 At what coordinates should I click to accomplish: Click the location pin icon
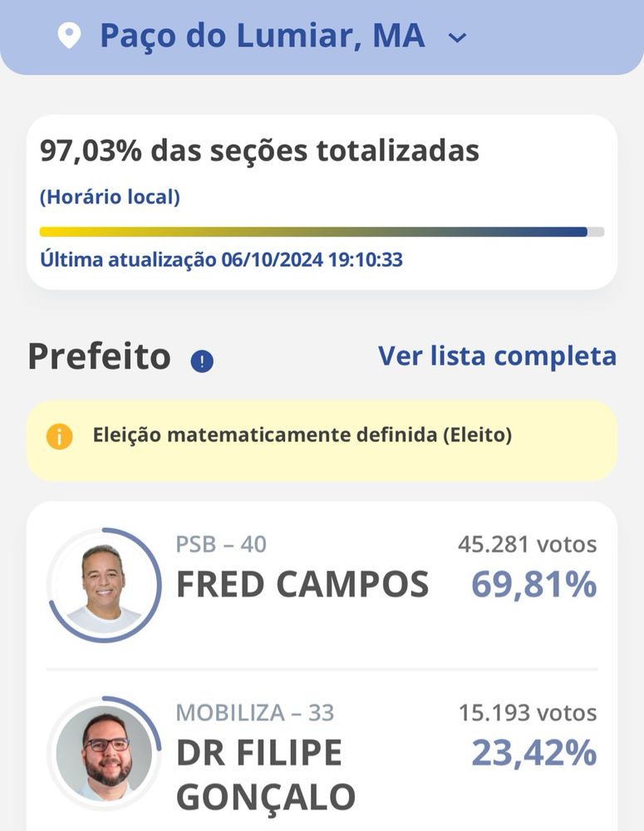click(69, 36)
